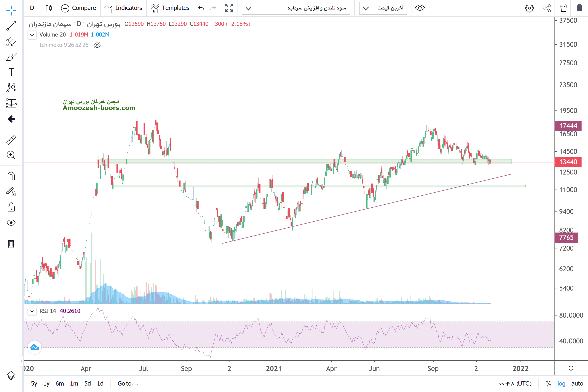The image size is (588, 392).
Task: Select the text annotation tool
Action: [x=11, y=72]
